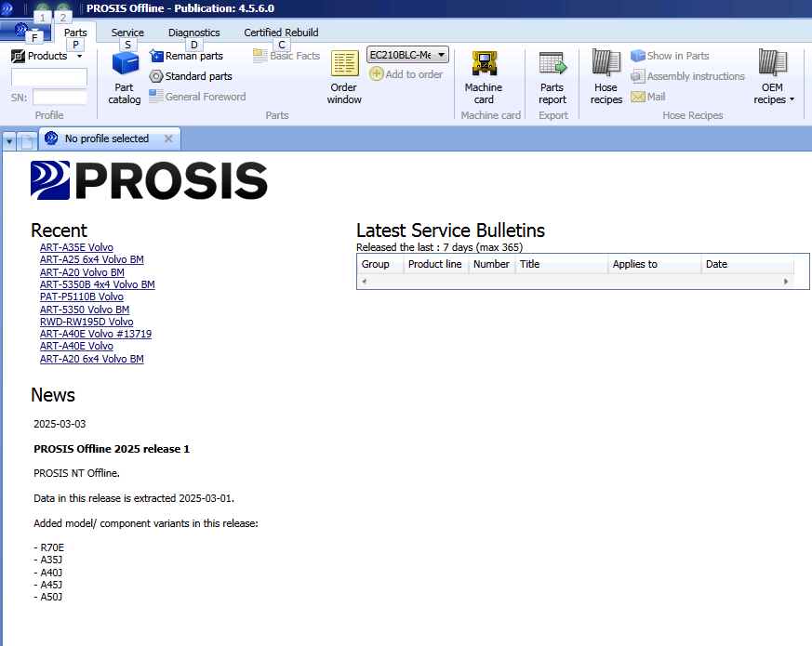Open Reman parts
The width and height of the screenshot is (812, 646).
click(186, 56)
